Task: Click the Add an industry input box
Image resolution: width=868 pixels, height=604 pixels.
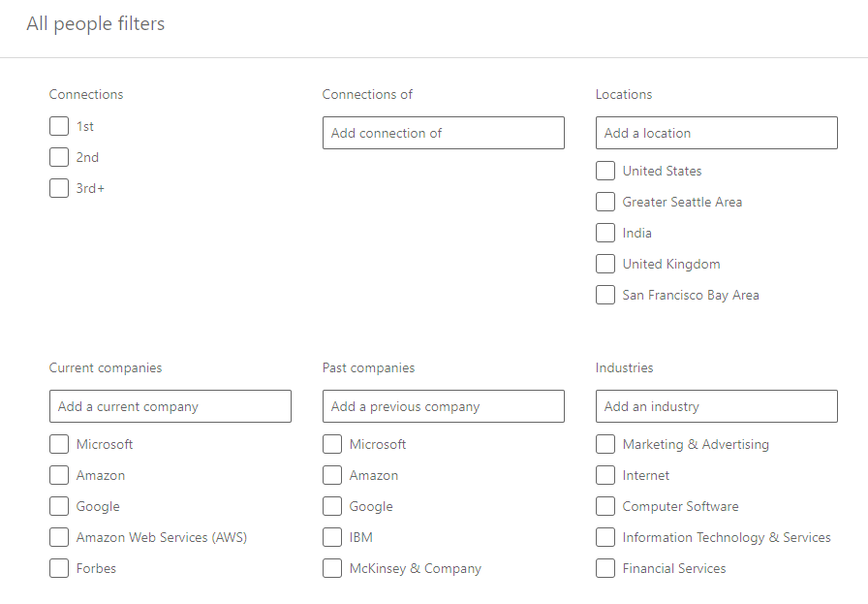Action: (716, 406)
